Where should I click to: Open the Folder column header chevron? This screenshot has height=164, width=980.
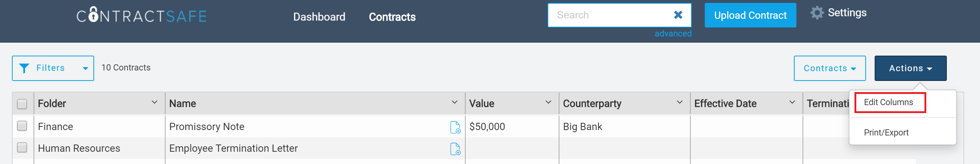[x=154, y=102]
